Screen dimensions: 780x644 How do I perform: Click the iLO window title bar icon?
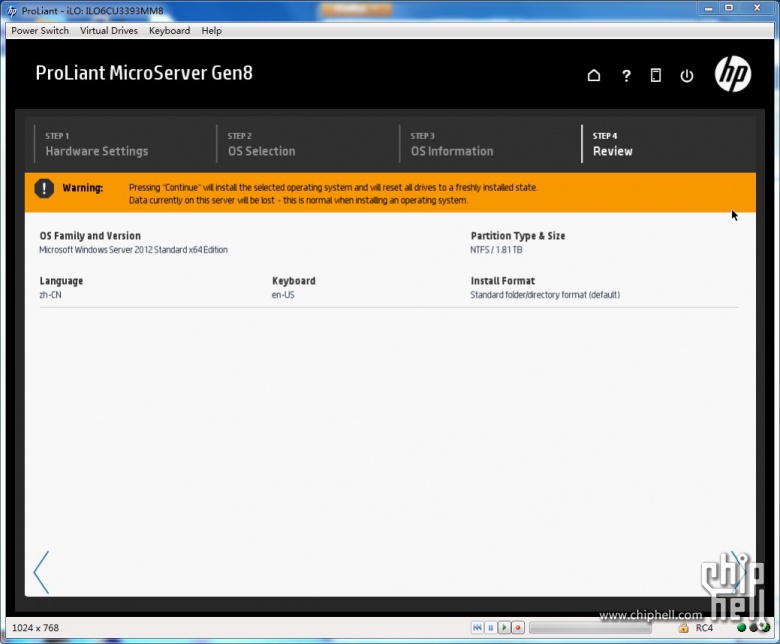pyautogui.click(x=11, y=11)
